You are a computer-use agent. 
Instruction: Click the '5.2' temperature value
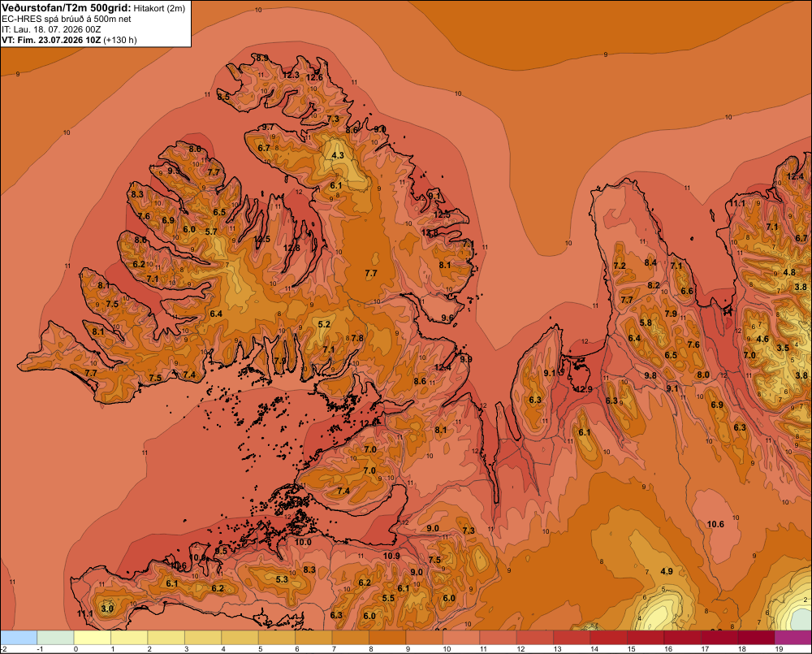click(324, 324)
